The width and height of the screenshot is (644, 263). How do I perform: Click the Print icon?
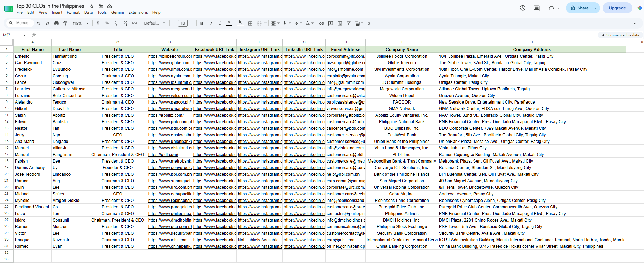(56, 23)
